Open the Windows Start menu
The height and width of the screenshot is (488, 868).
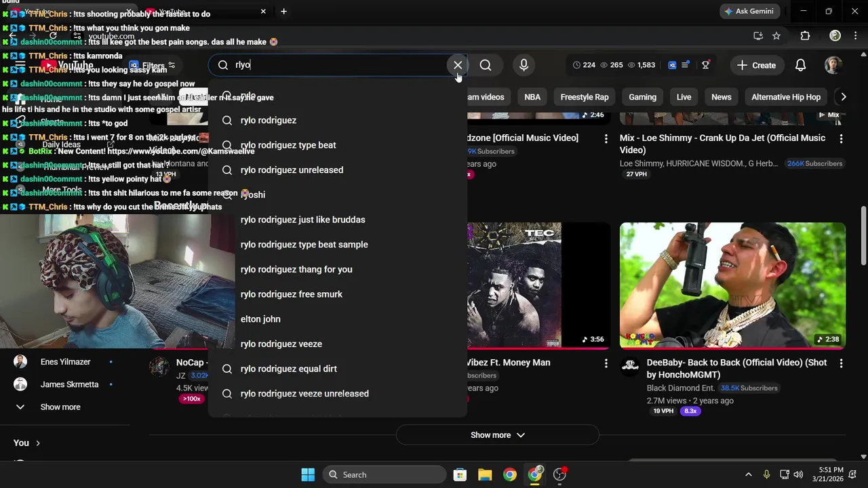[308, 474]
